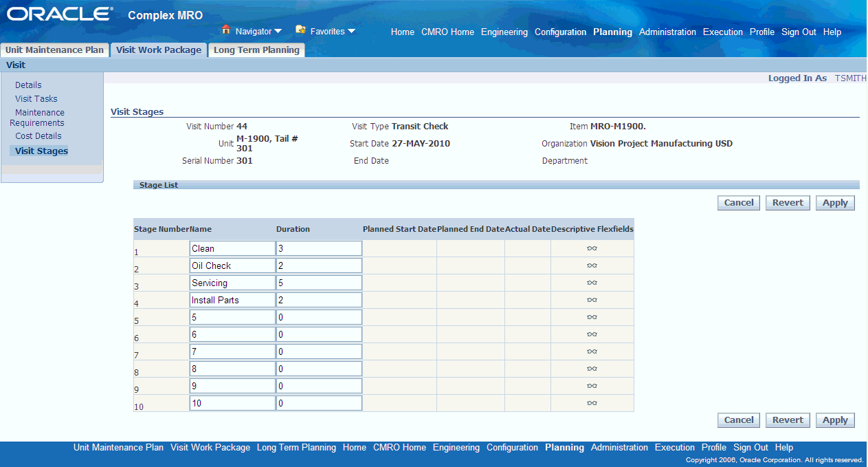Open Planning in top navigation
This screenshot has width=868, height=467.
click(612, 32)
